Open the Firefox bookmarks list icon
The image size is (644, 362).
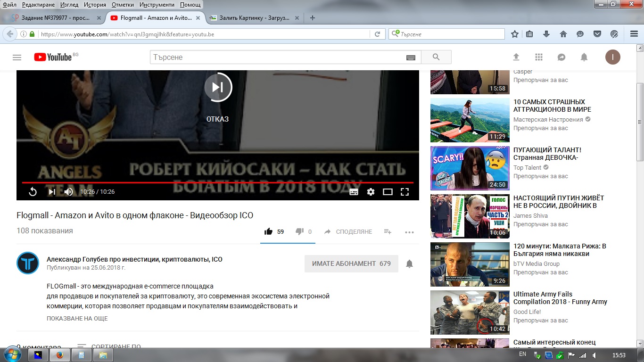coord(529,34)
